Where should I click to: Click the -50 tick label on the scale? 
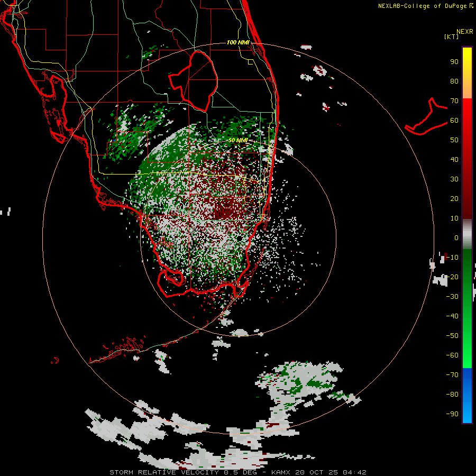click(x=452, y=336)
